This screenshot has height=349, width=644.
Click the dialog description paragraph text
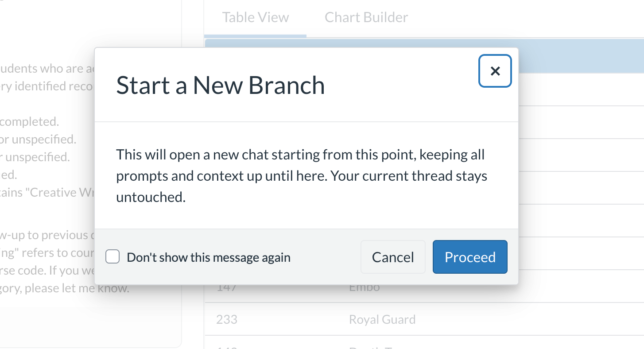point(301,175)
